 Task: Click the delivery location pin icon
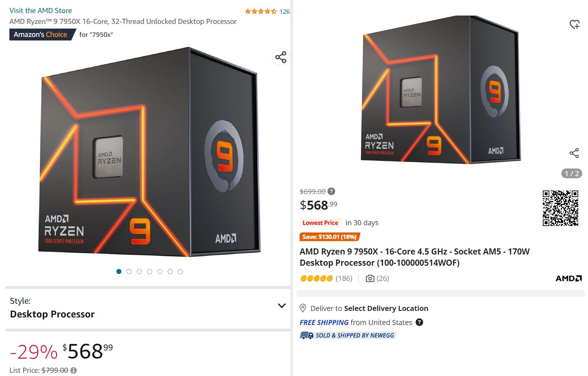[303, 308]
